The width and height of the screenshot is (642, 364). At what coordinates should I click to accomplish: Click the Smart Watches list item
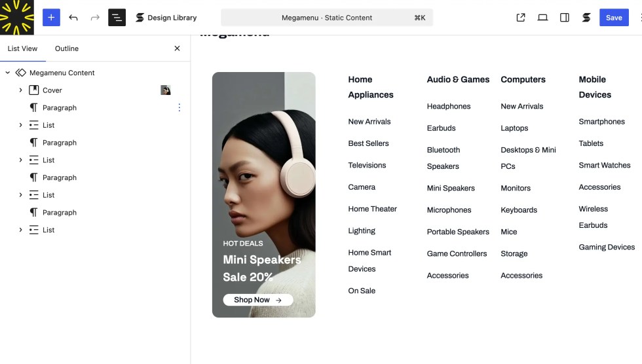coord(604,165)
